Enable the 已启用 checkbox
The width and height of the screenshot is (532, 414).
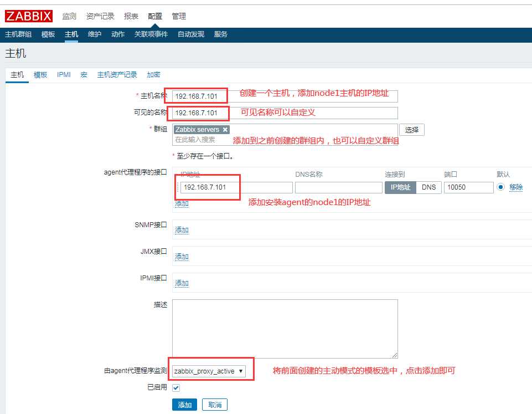[x=175, y=387]
